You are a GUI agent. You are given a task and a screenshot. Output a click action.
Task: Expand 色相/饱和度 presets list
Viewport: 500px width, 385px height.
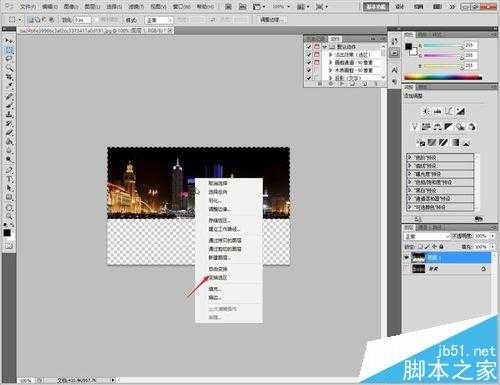coord(410,182)
